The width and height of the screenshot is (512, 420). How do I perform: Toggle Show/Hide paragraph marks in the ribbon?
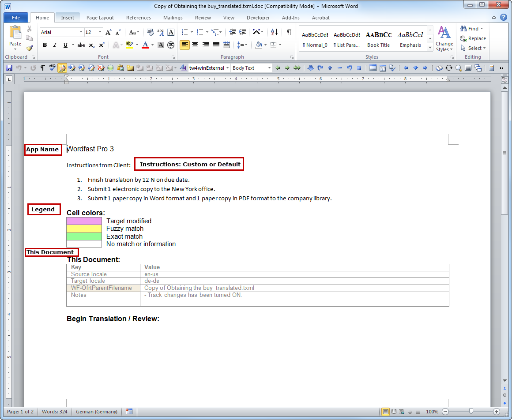click(289, 32)
